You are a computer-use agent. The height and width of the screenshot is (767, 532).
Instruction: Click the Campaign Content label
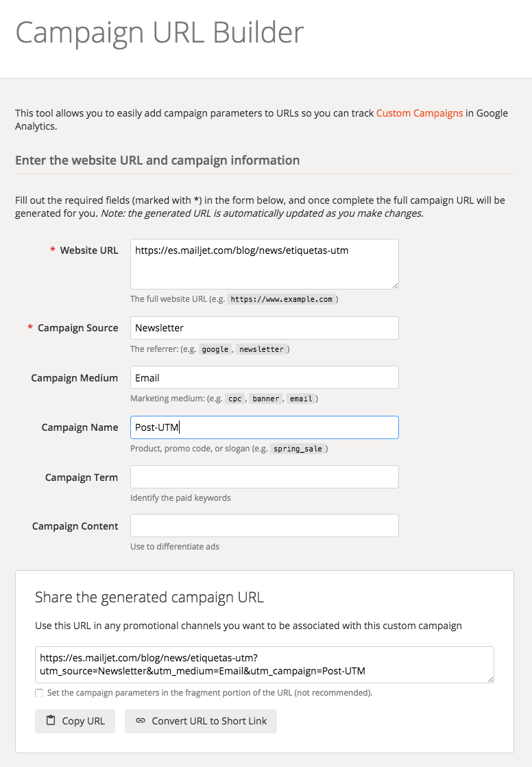pyautogui.click(x=75, y=526)
